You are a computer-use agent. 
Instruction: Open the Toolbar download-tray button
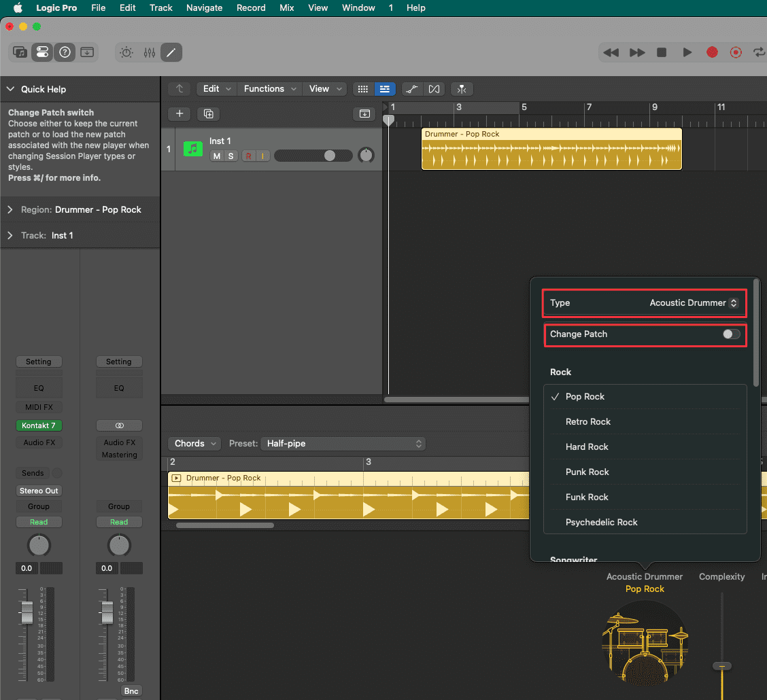[87, 52]
